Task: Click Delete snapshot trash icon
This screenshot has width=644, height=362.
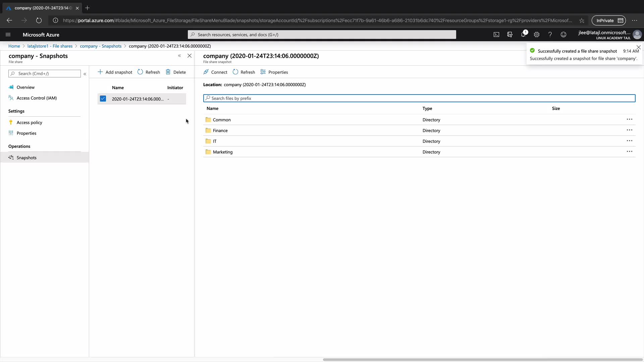Action: 168,72
